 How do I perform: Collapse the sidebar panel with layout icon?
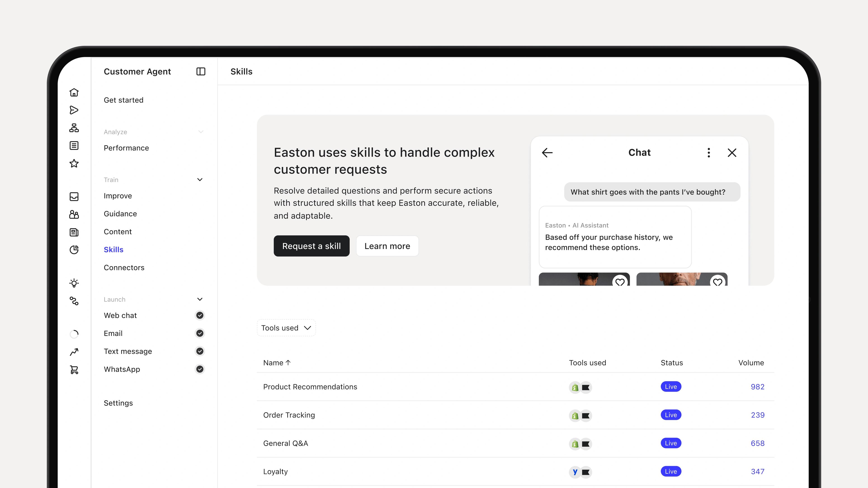tap(201, 71)
